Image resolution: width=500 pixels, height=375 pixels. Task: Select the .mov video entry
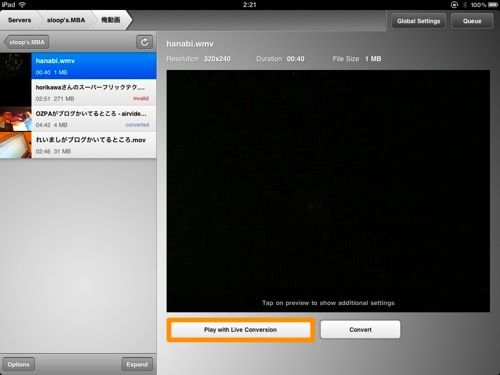pos(94,145)
